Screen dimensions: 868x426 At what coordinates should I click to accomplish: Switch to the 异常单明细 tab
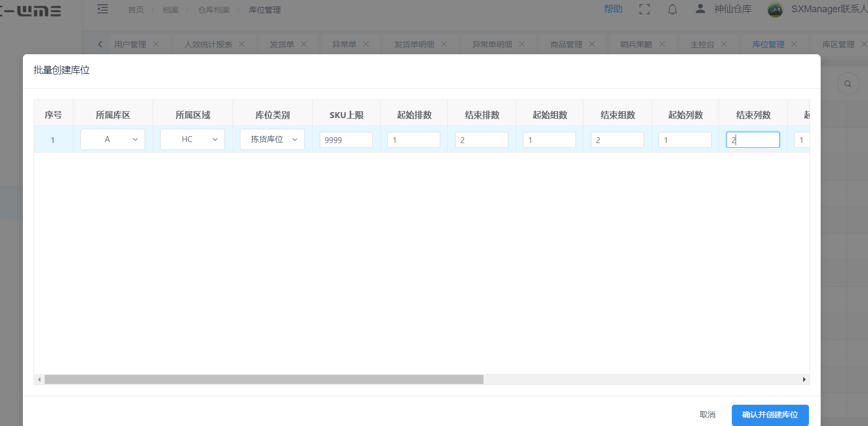[x=492, y=44]
